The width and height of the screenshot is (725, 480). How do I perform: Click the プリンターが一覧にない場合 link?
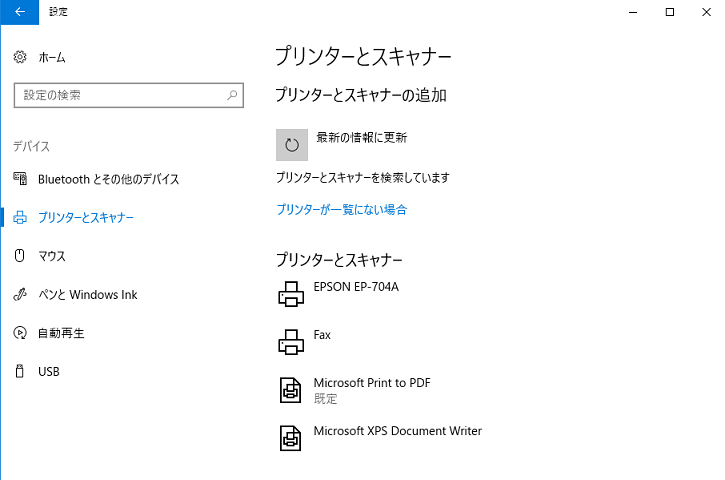pos(342,209)
